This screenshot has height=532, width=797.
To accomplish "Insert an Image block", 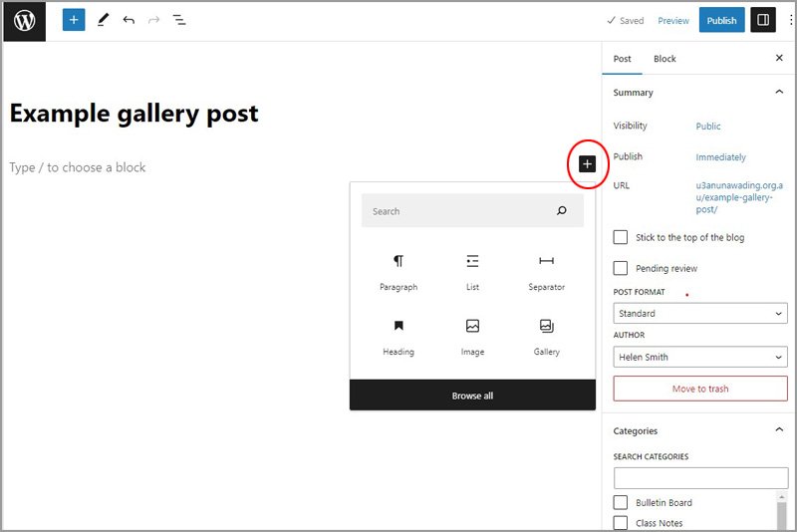I will (472, 338).
